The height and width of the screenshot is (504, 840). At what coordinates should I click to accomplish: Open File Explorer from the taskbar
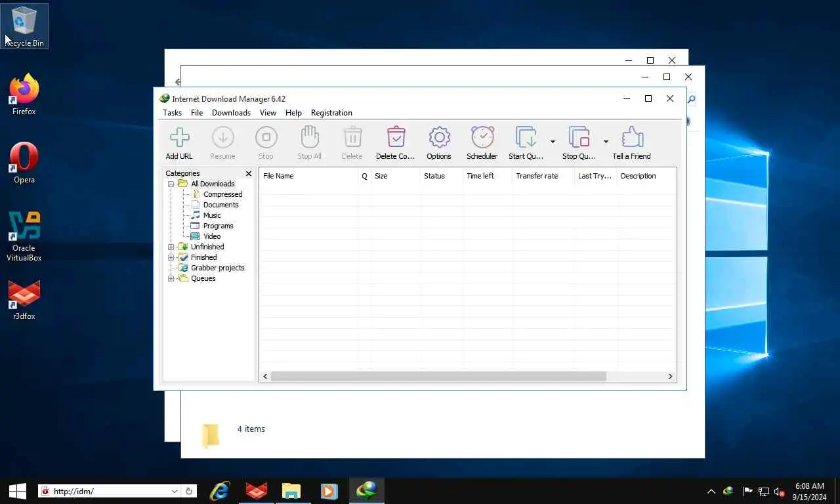pyautogui.click(x=291, y=491)
